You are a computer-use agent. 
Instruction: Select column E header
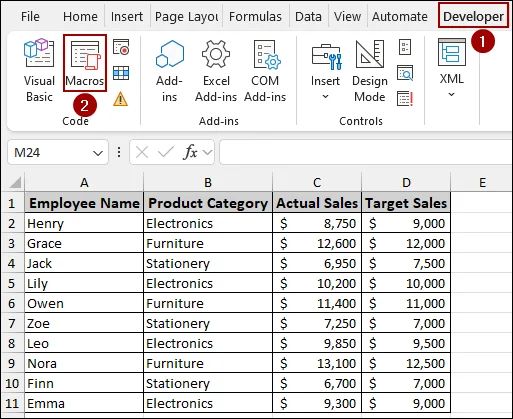pos(482,182)
